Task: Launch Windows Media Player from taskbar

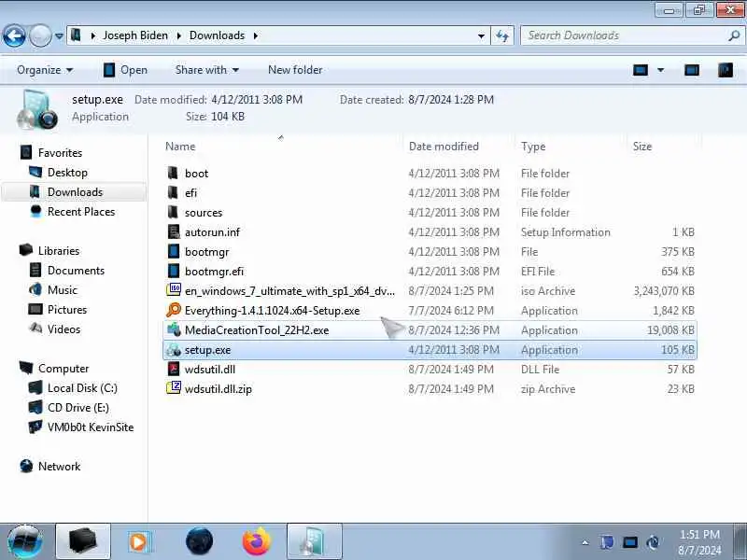Action: click(139, 541)
